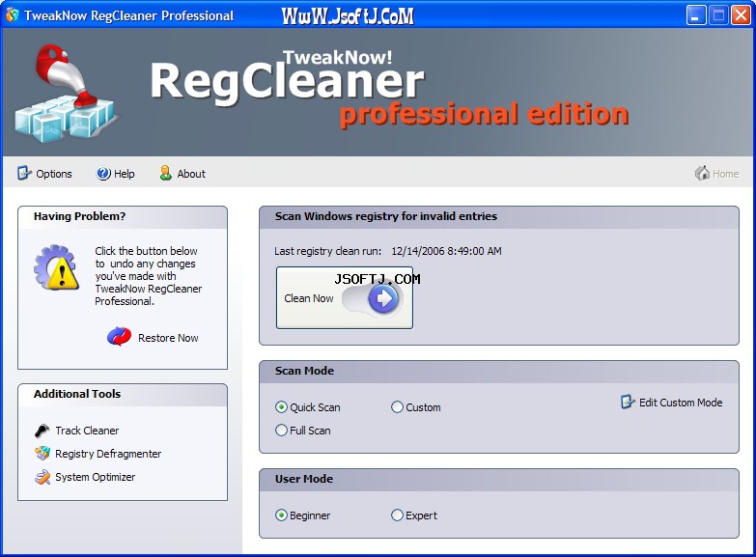
Task: Click the Clean Now button label
Action: [309, 298]
